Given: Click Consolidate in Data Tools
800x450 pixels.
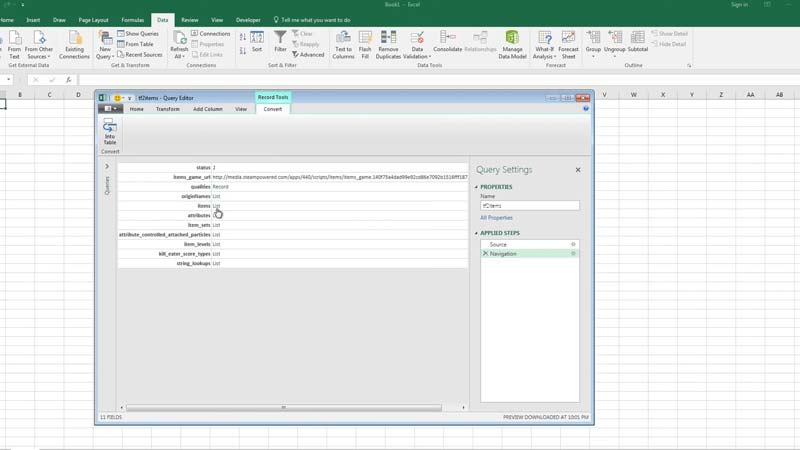Looking at the screenshot, I should (x=447, y=41).
